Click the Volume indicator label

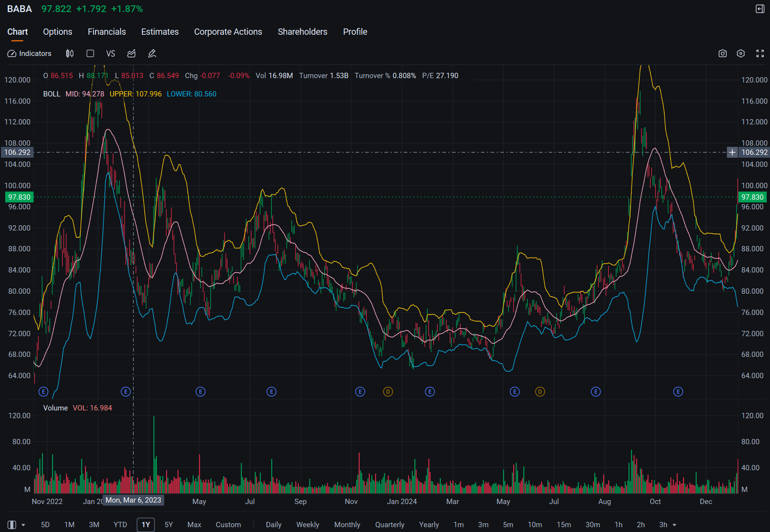coord(56,408)
